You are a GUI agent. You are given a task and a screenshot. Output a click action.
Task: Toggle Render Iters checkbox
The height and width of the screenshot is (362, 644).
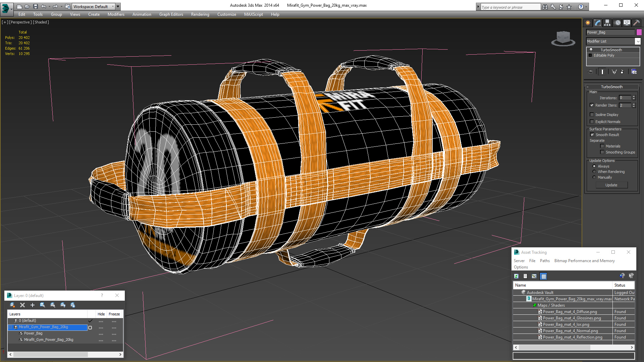(x=592, y=105)
